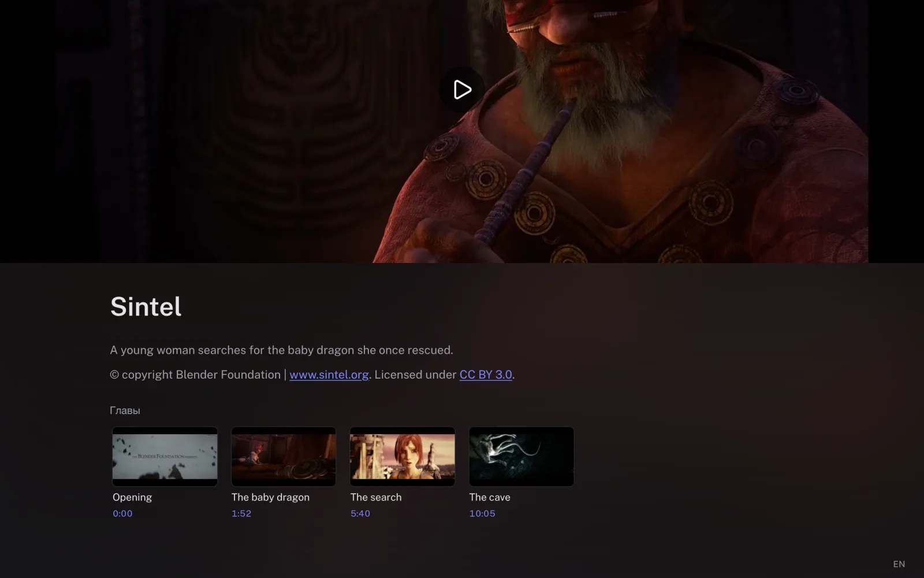Jump to the 5:40 timestamp
The image size is (924, 578).
pos(360,513)
